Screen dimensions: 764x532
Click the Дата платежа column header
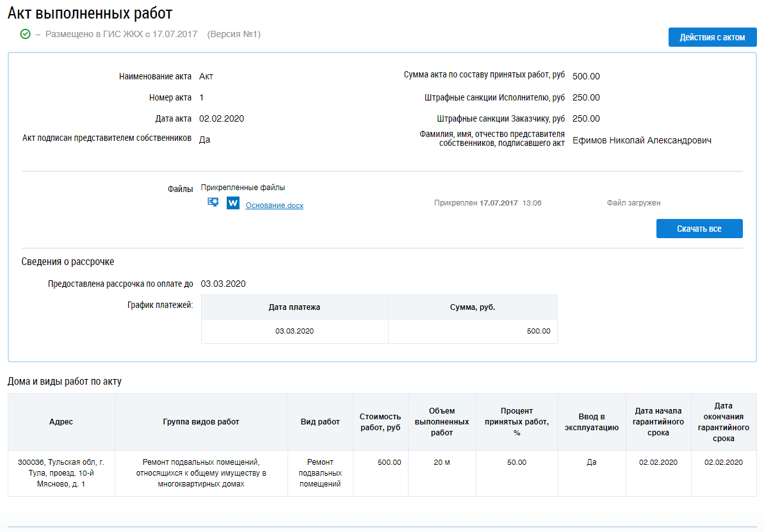[295, 307]
